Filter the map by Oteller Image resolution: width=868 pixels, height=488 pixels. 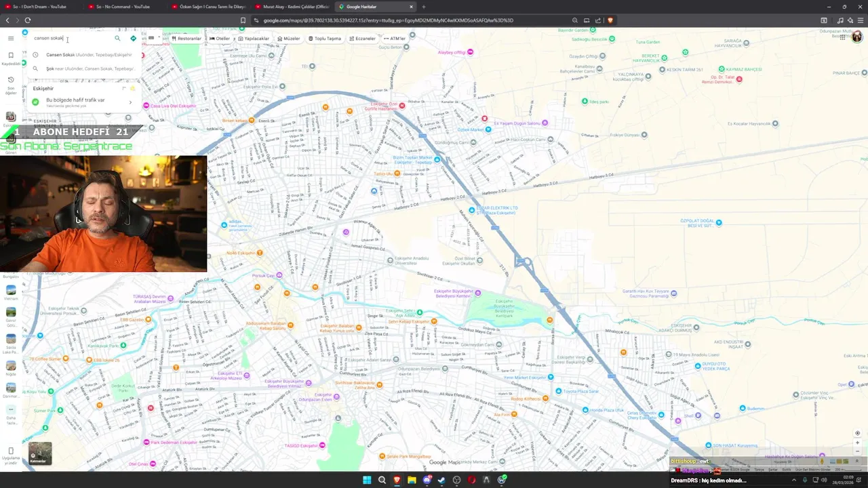point(220,39)
